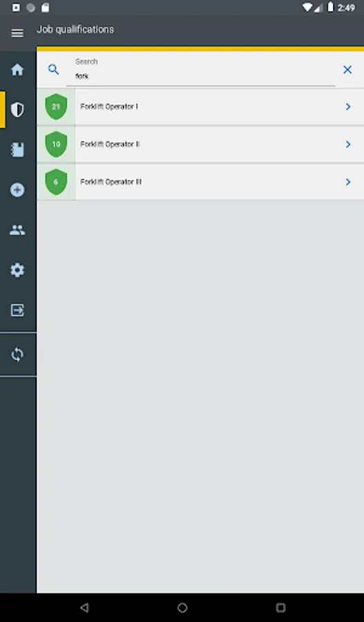Viewport: 364px width, 622px height.
Task: Open the people group sidebar icon
Action: click(x=17, y=230)
